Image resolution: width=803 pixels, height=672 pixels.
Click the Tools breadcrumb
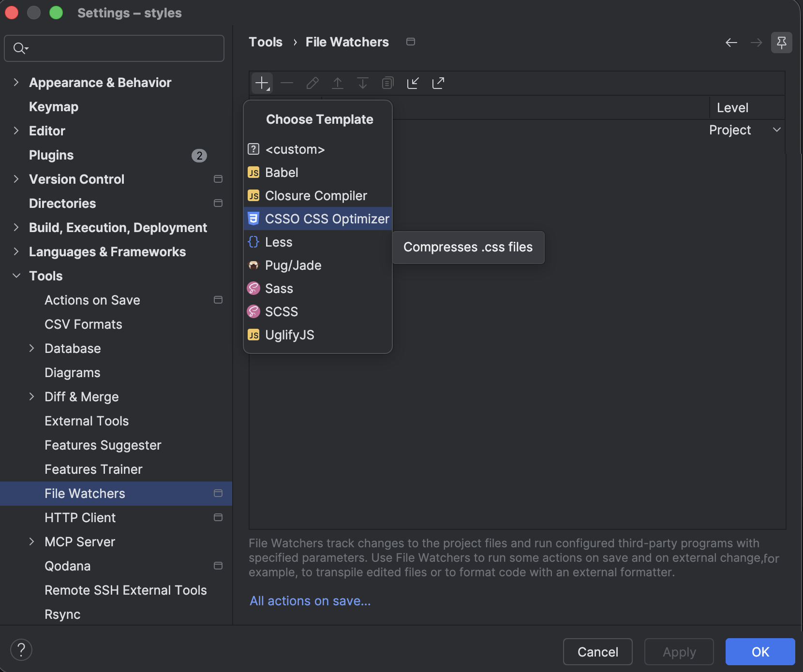266,42
